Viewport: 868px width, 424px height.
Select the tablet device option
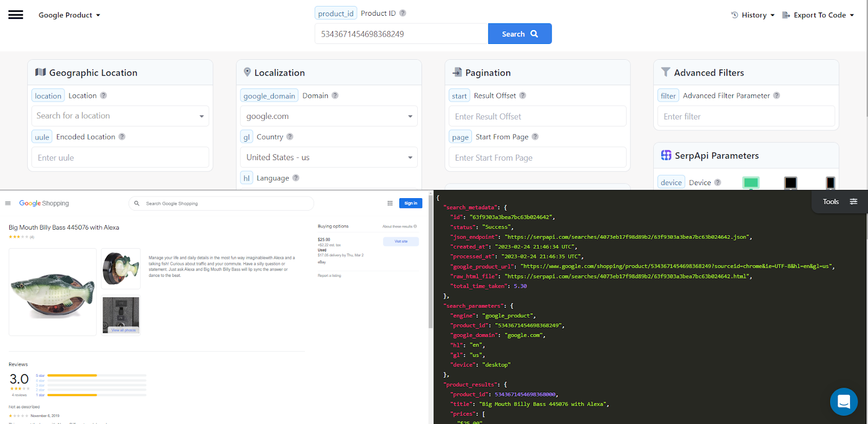(x=791, y=182)
